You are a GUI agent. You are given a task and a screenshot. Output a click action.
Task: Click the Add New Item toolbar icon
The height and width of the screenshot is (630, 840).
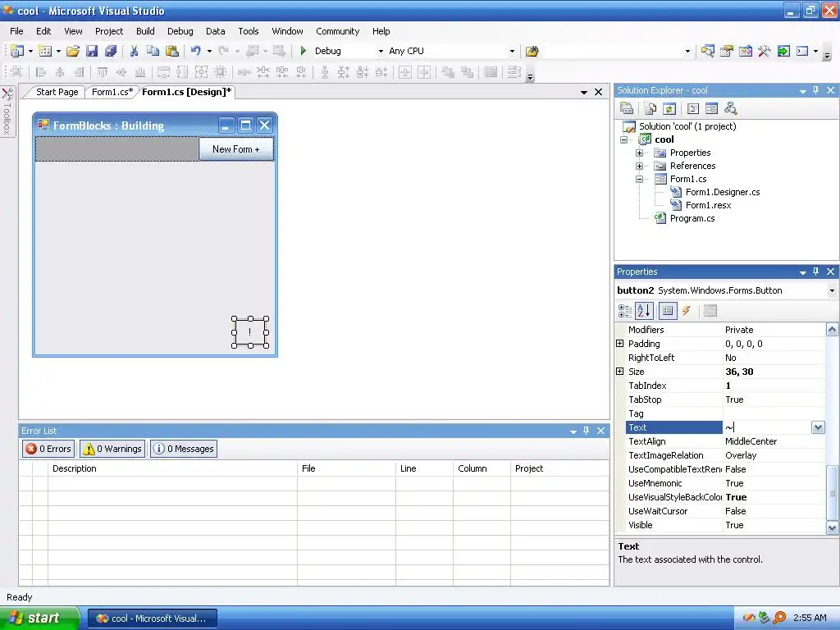[x=46, y=51]
